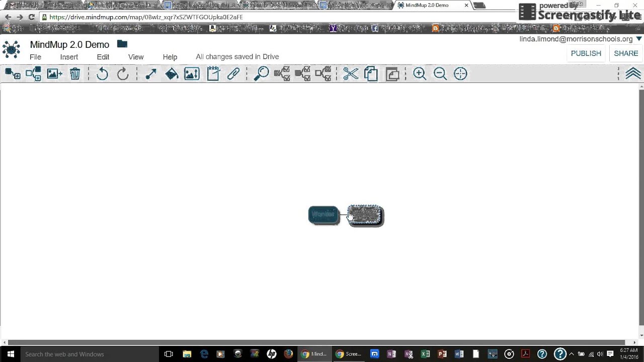Image resolution: width=644 pixels, height=362 pixels.
Task: Select the MindMup 2.0 Demo browser tab
Action: pyautogui.click(x=433, y=5)
